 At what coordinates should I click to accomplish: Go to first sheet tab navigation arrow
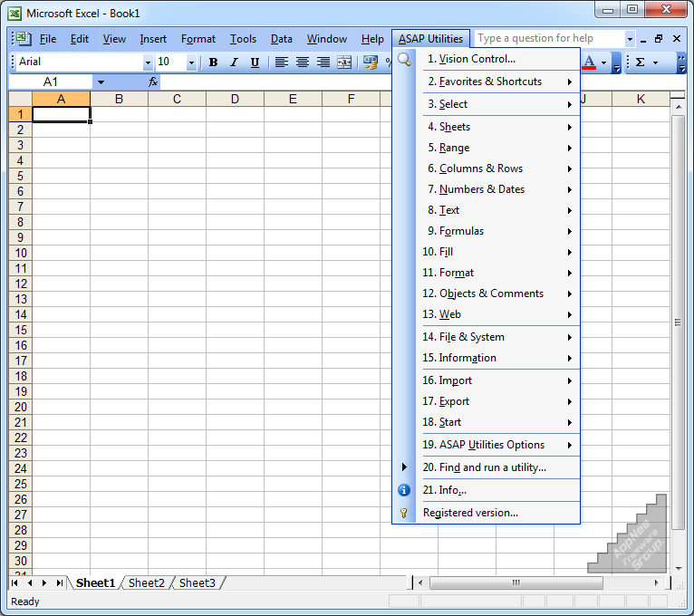[14, 583]
